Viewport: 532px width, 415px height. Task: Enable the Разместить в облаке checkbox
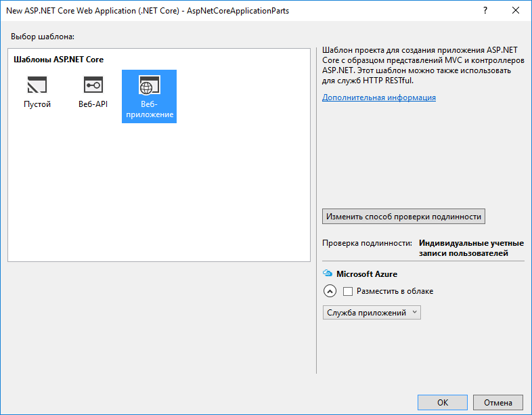click(x=348, y=291)
